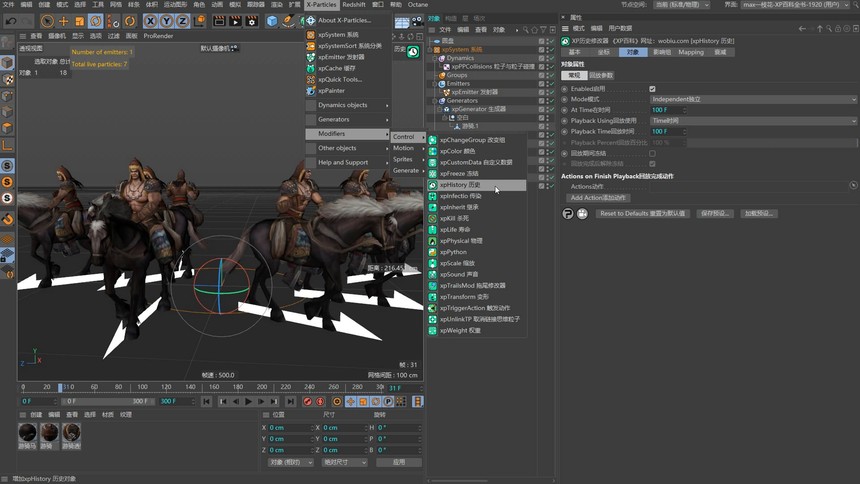The image size is (860, 484).
Task: Click the 应用 apply button
Action: pos(399,463)
